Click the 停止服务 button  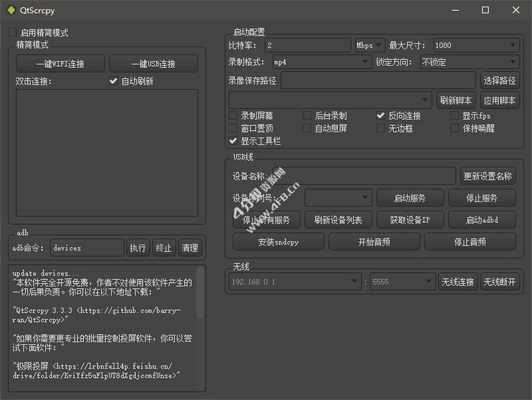[481, 198]
